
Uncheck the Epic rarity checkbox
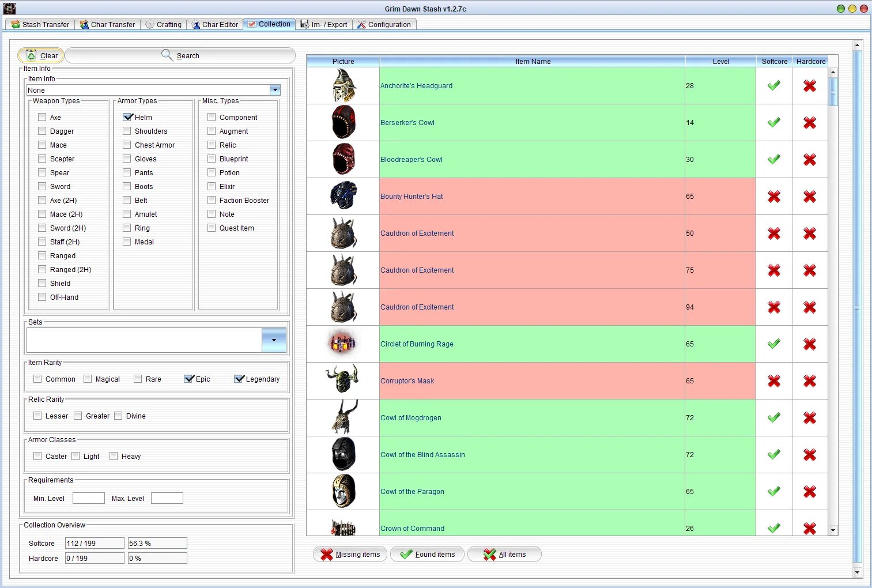(188, 379)
